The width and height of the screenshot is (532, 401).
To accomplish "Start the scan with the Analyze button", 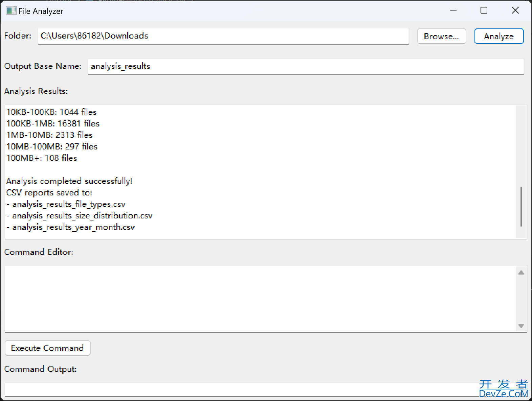I will click(499, 36).
